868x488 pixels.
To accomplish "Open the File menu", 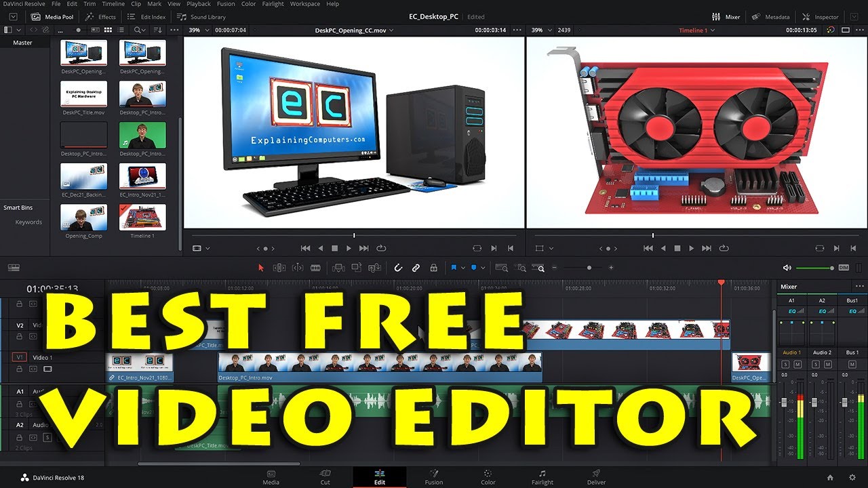I will click(56, 4).
